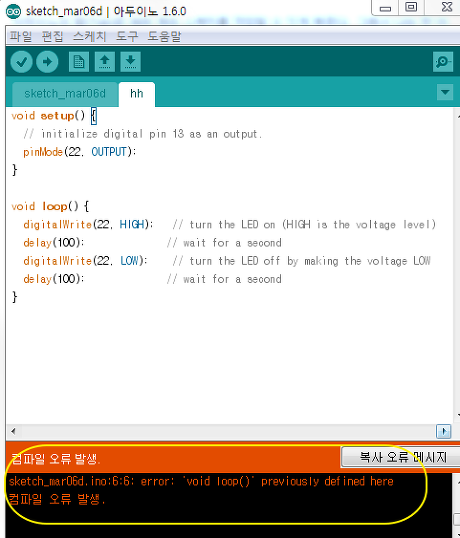Minimize the Arduino window
The width and height of the screenshot is (460, 538).
(385, 8)
